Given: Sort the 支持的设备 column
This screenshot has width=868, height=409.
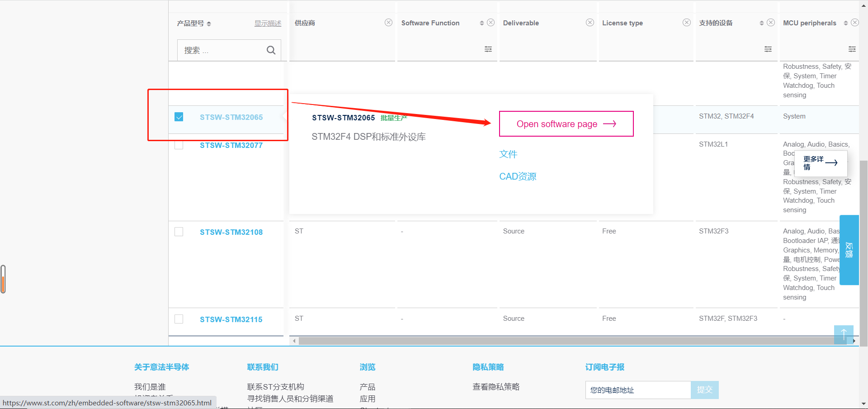Looking at the screenshot, I should pyautogui.click(x=762, y=23).
